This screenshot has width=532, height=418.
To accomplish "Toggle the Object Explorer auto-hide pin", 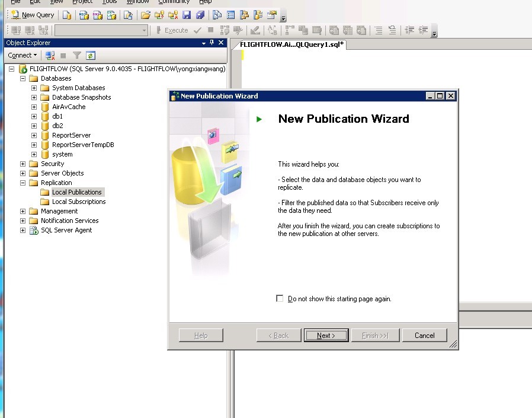I will (211, 42).
